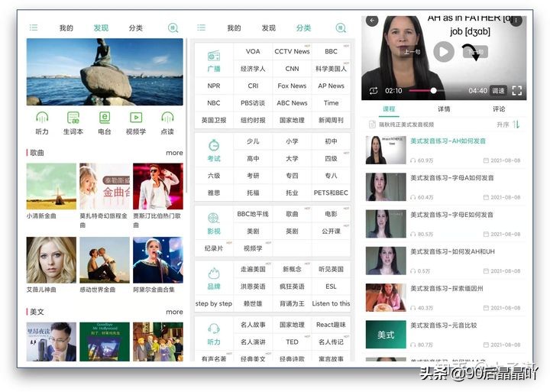Open the mermaid statue banner image
Screen dimensions: 550x392
point(105,72)
